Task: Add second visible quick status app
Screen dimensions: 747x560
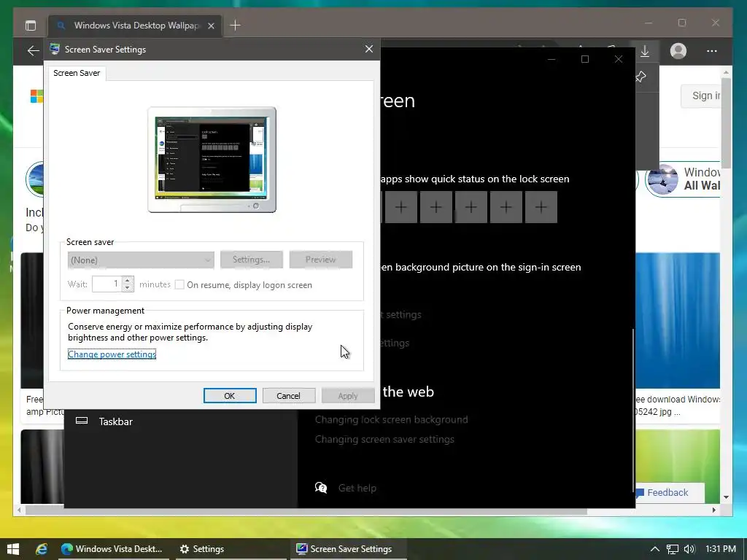Action: click(436, 206)
